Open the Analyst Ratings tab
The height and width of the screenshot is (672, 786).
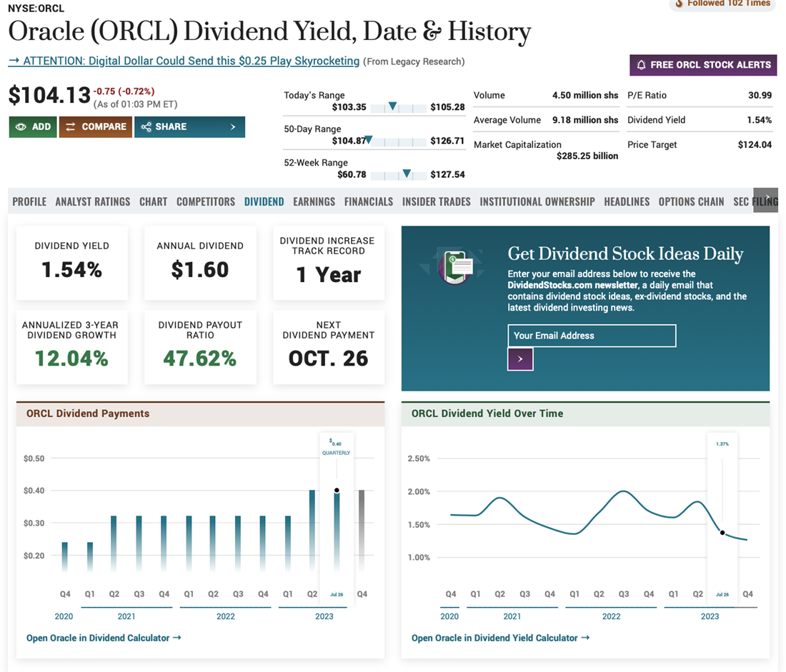[x=93, y=202]
